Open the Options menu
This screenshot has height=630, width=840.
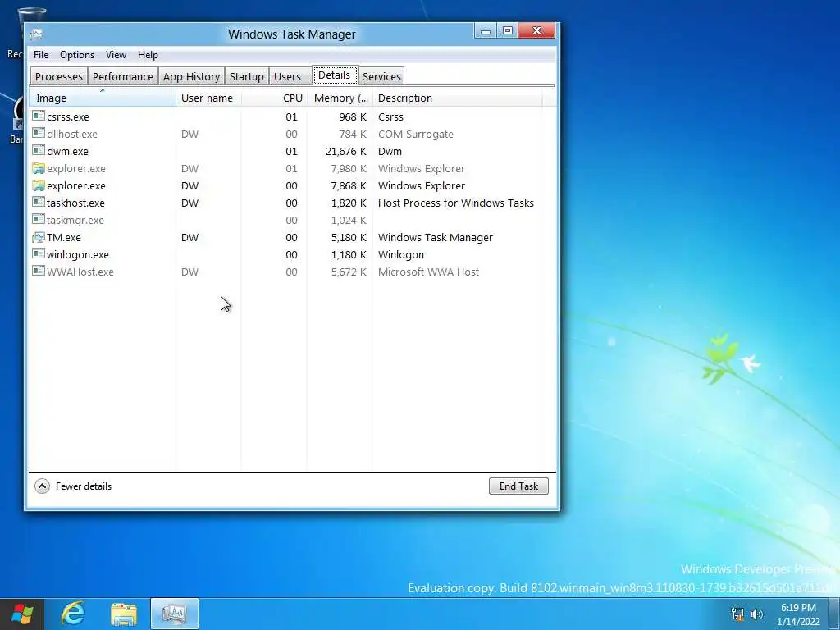pyautogui.click(x=77, y=55)
